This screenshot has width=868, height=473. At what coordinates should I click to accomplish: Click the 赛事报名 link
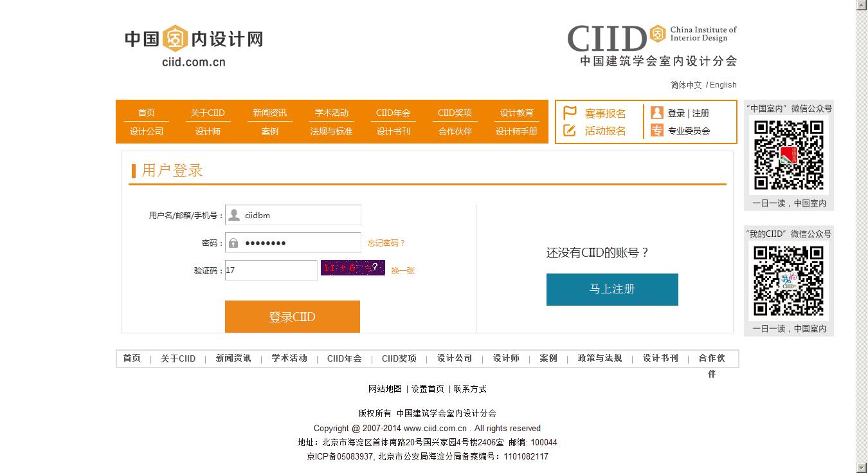tap(605, 113)
